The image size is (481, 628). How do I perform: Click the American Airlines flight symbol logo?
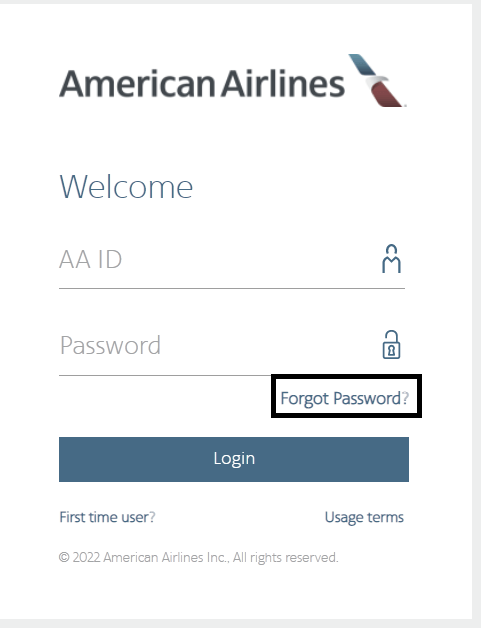377,81
